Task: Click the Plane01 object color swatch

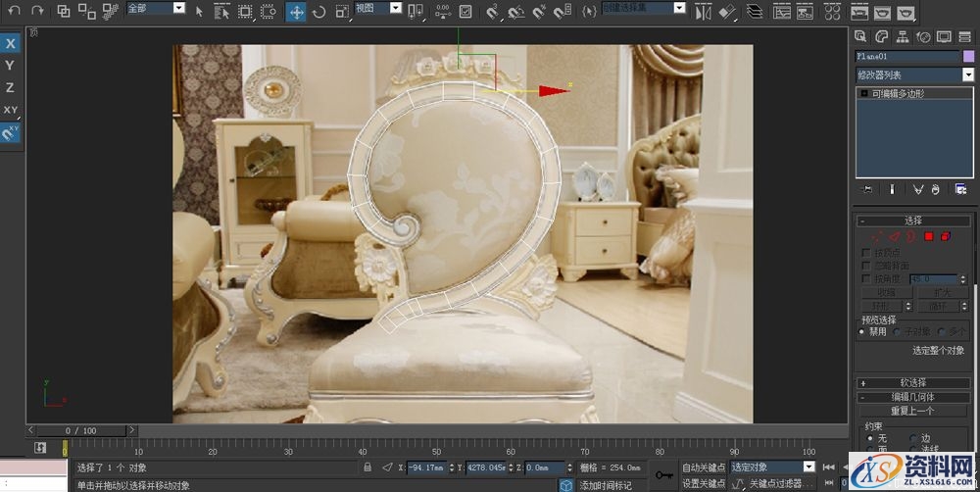Action: tap(969, 56)
